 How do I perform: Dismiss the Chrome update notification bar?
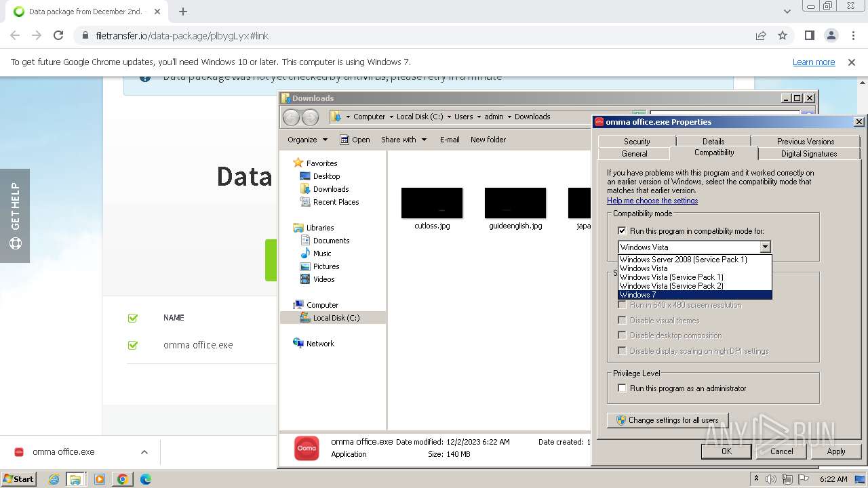852,62
